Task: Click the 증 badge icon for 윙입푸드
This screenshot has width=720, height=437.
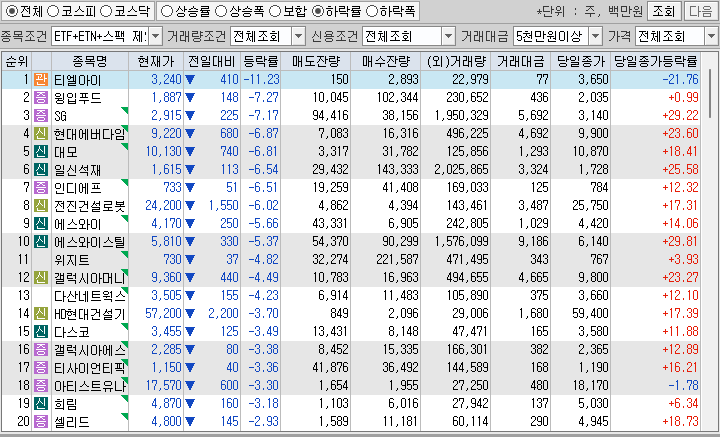Action: (x=41, y=98)
